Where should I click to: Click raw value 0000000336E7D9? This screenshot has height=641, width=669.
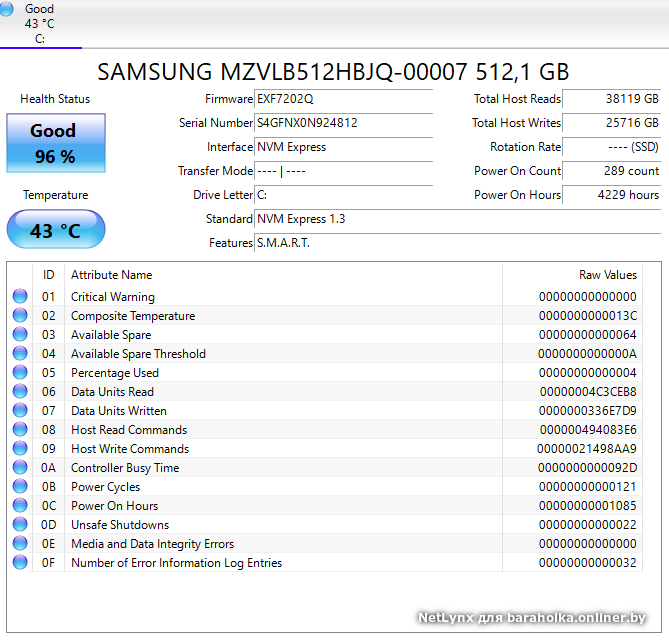tap(588, 411)
